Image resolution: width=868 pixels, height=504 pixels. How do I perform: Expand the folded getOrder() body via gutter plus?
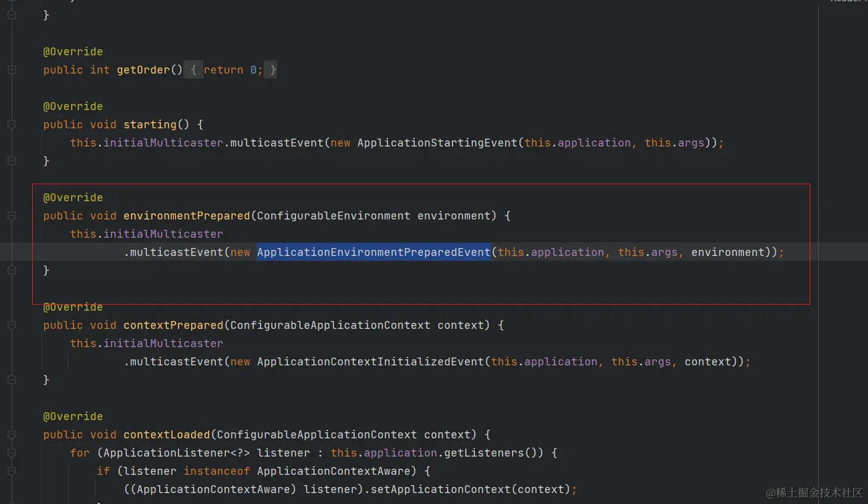tap(12, 70)
